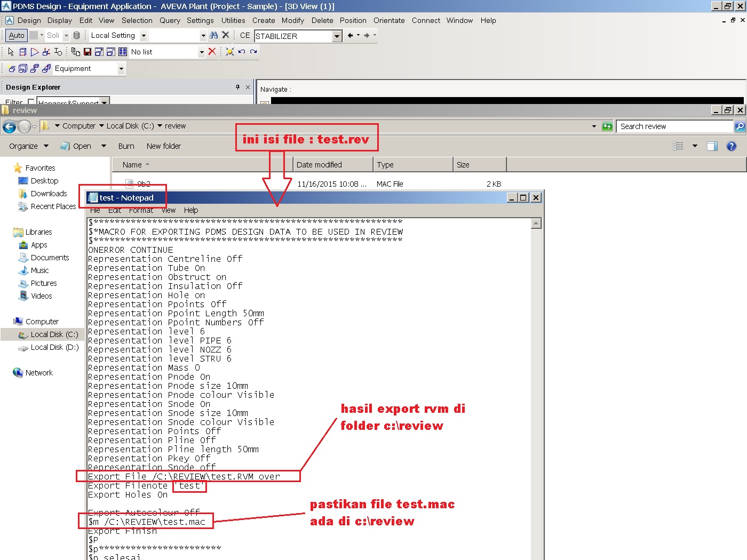Select Recent Places in Explorer navigation pane
Screen dimensions: 747x560
pos(53,206)
